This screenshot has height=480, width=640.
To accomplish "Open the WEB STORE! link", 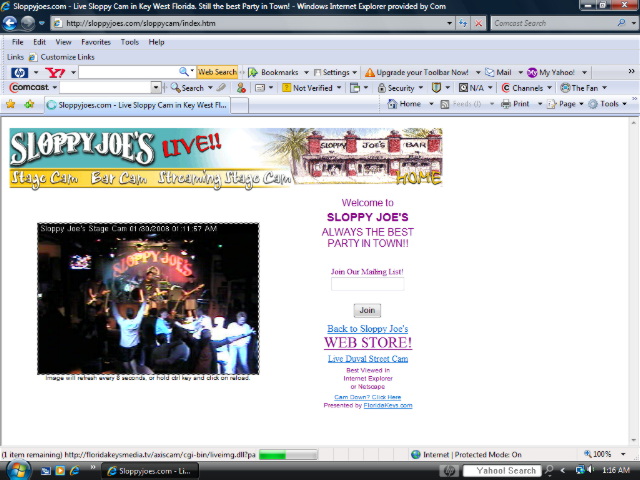I will (x=368, y=342).
